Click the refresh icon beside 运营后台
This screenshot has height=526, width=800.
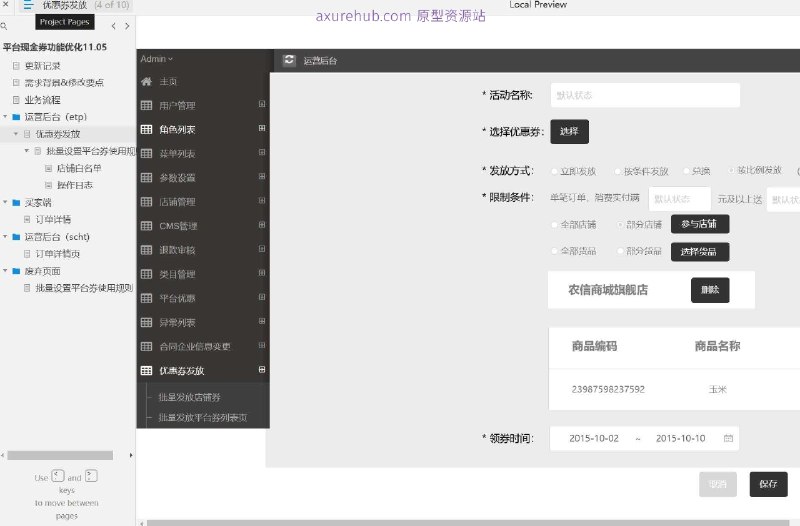(x=289, y=60)
